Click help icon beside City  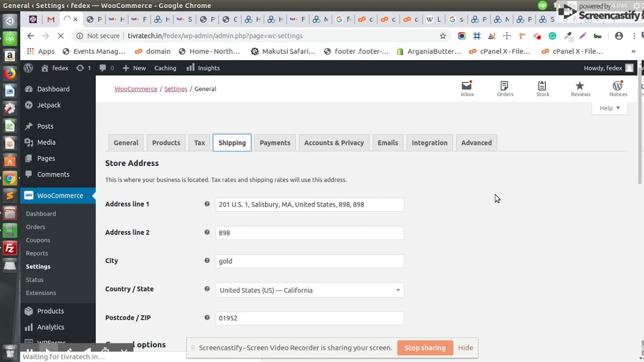207,260
